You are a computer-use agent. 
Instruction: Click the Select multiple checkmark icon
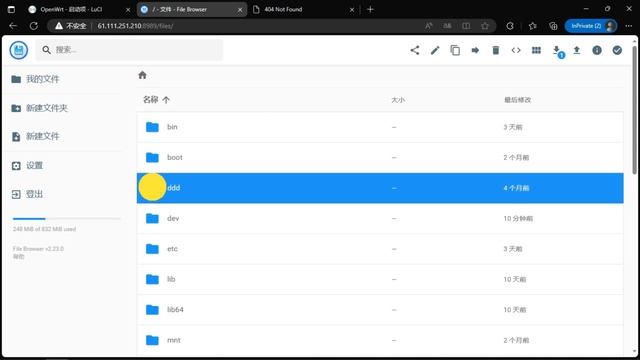tap(617, 50)
